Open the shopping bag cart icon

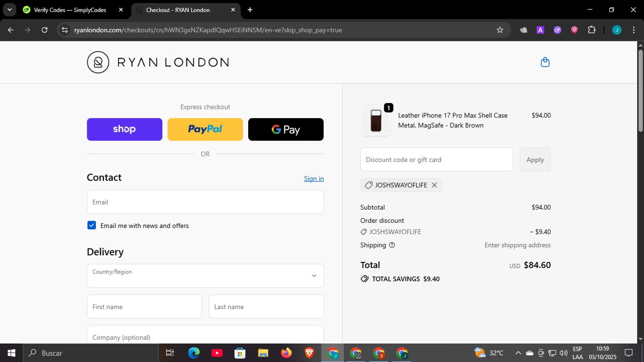coord(545,62)
